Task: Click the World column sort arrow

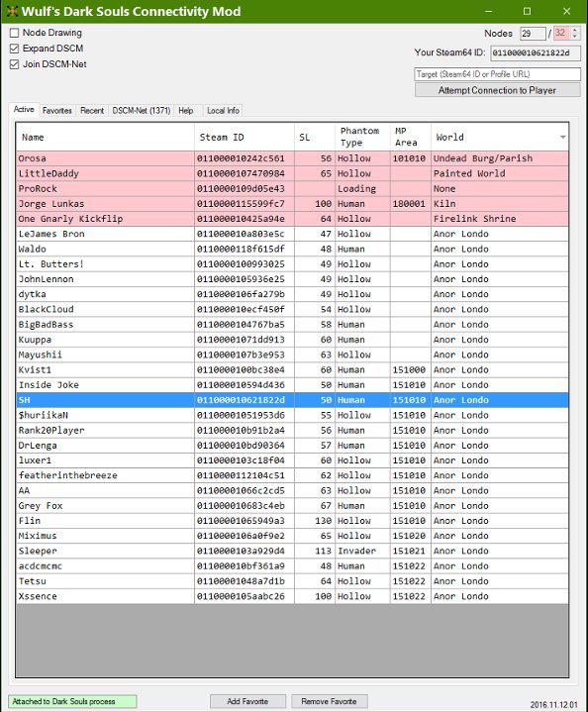Action: coord(562,137)
